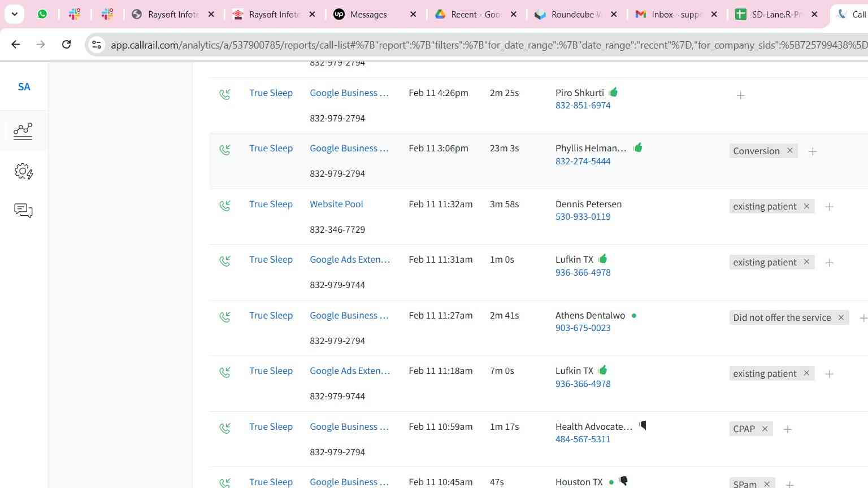Image resolution: width=868 pixels, height=488 pixels.
Task: Open True Sleep link for Houston TX call
Action: (271, 482)
